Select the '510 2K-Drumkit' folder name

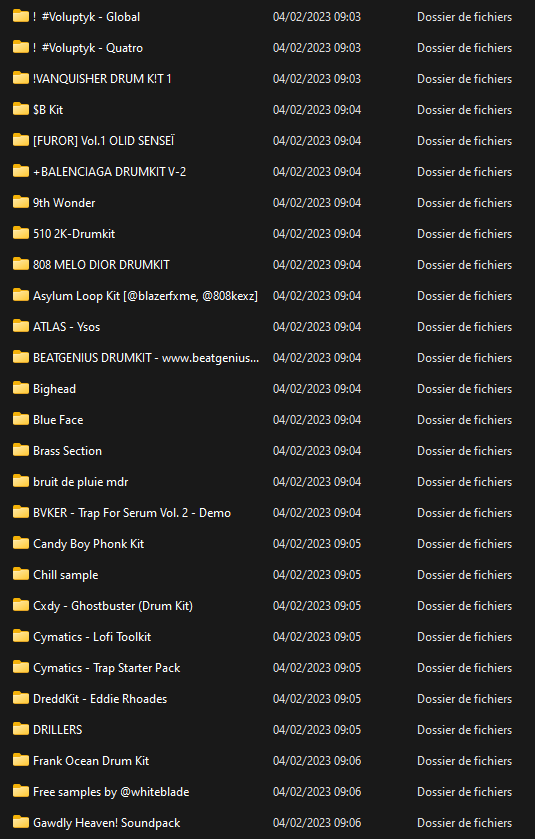tap(74, 234)
